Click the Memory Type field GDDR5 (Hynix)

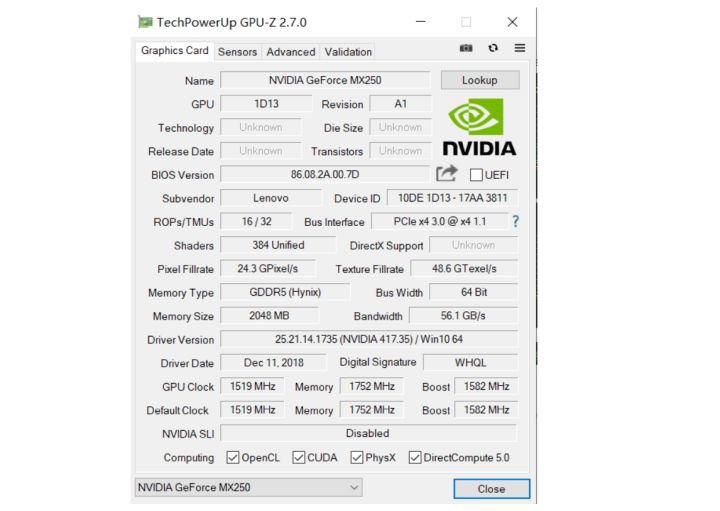(285, 292)
